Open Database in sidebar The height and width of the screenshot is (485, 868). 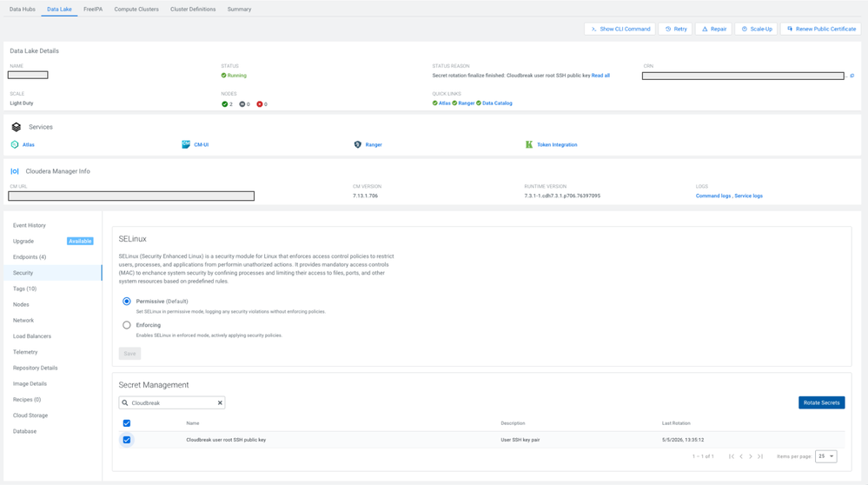point(53,431)
